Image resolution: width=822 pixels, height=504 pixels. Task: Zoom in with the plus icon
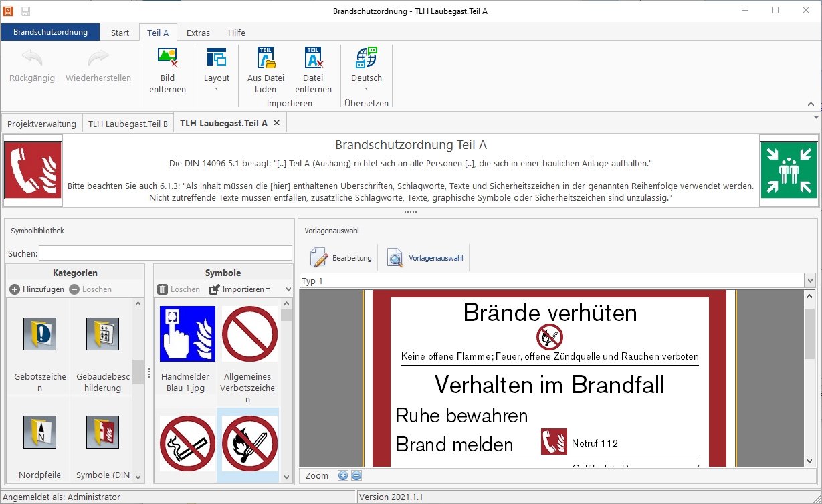tap(343, 475)
